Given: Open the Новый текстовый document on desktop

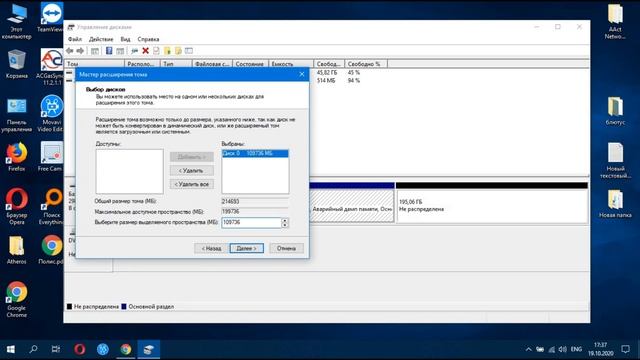Looking at the screenshot, I should pyautogui.click(x=615, y=160).
